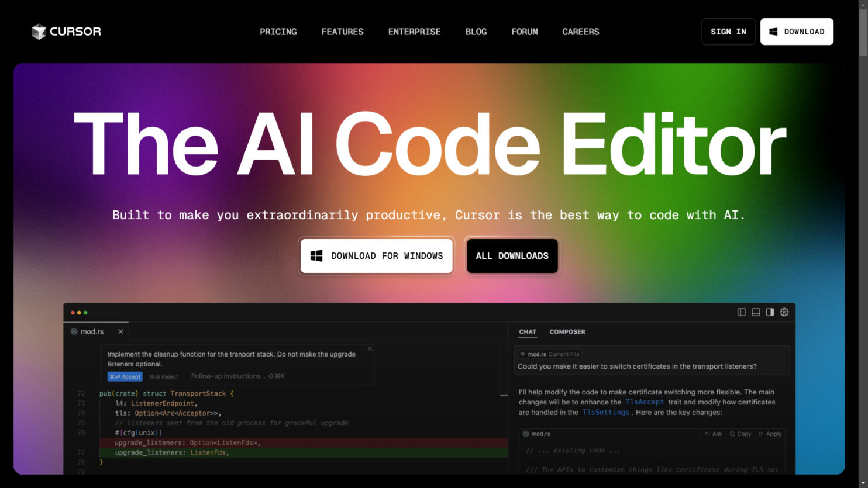Image resolution: width=868 pixels, height=488 pixels.
Task: Apply the suggested mod.rs changes
Action: [771, 434]
